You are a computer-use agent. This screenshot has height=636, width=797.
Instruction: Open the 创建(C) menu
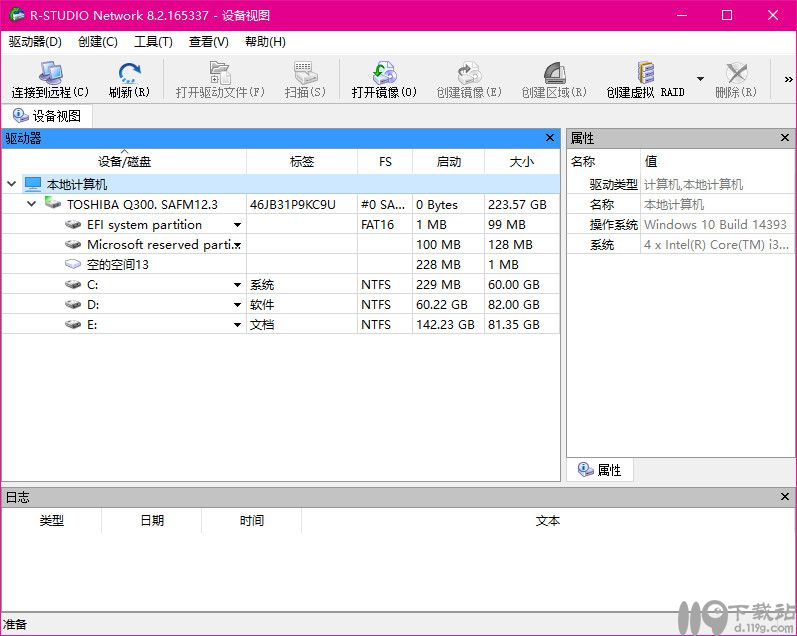tap(98, 42)
